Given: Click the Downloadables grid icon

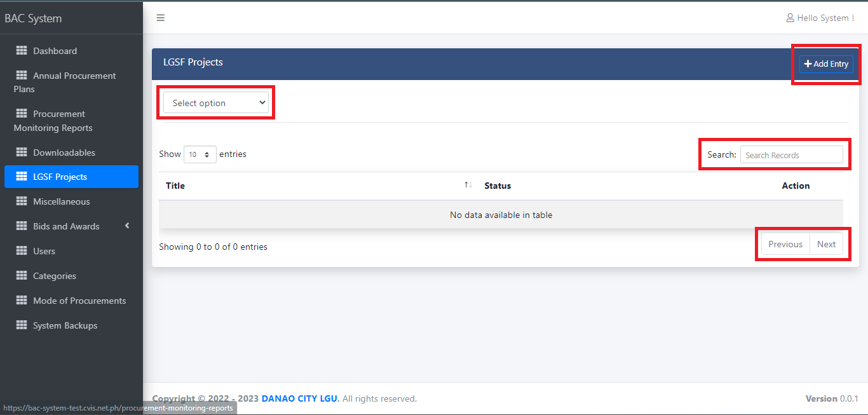Looking at the screenshot, I should click(22, 152).
